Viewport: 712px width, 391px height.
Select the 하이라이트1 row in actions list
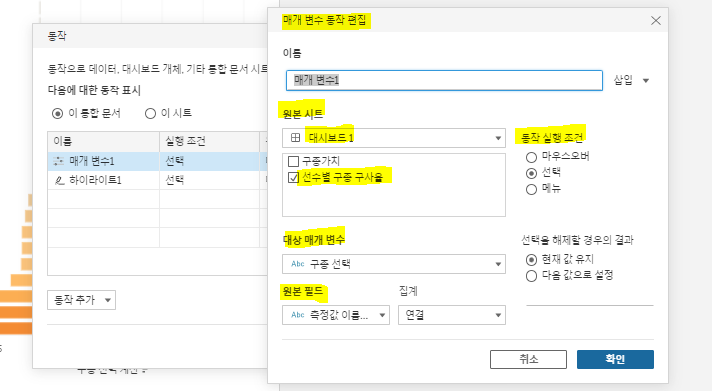158,180
